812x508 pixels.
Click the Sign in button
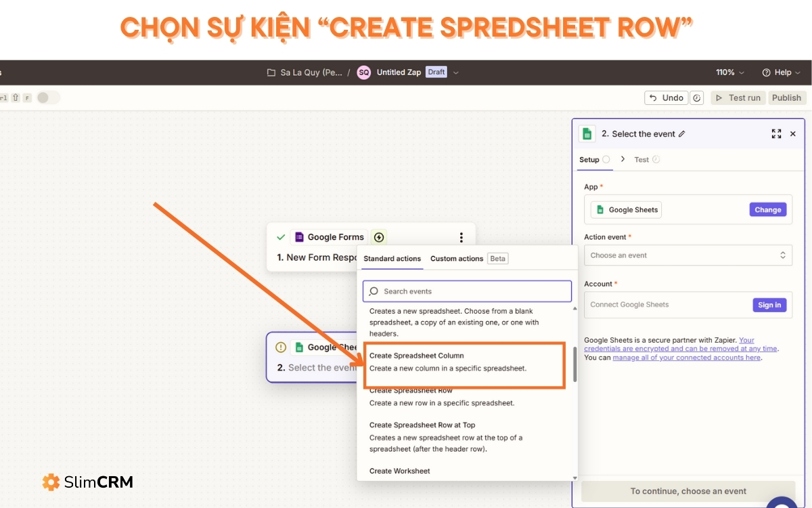pos(769,305)
